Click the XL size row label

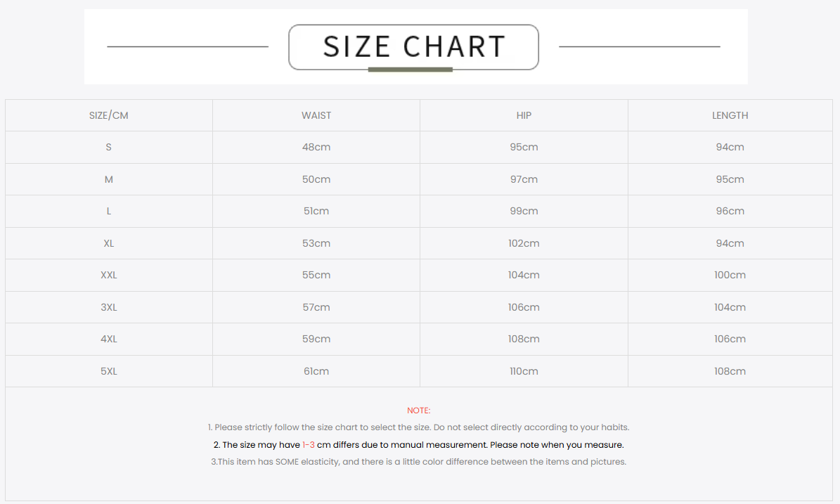tap(109, 243)
